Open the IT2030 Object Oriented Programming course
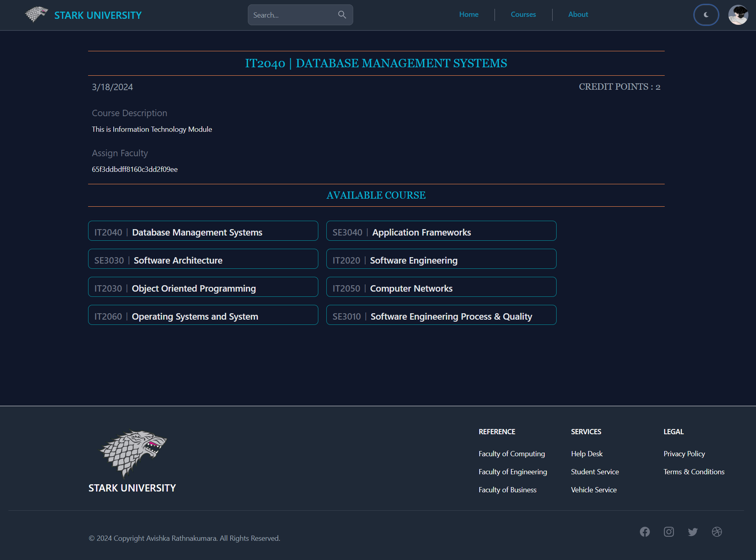 click(203, 287)
